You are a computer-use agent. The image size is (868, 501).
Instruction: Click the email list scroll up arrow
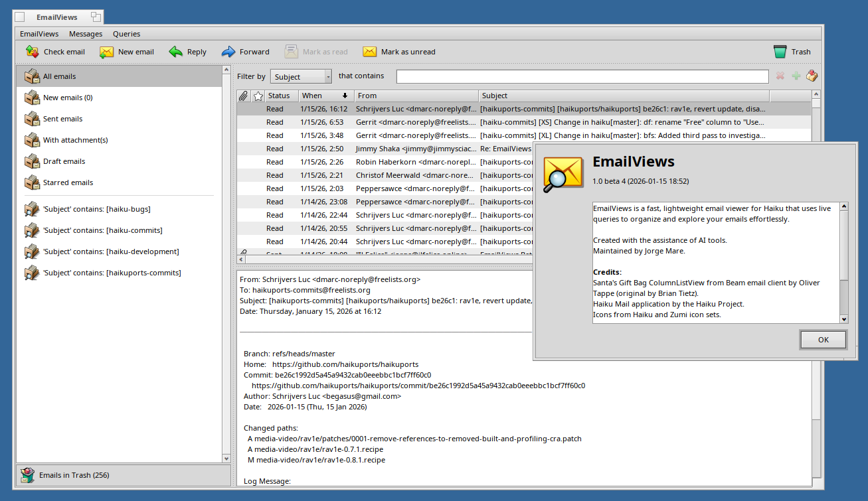[816, 96]
